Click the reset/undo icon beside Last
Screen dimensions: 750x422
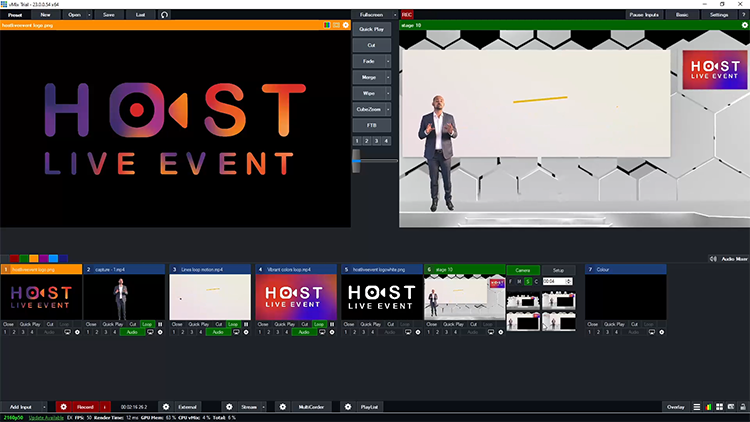pyautogui.click(x=165, y=15)
